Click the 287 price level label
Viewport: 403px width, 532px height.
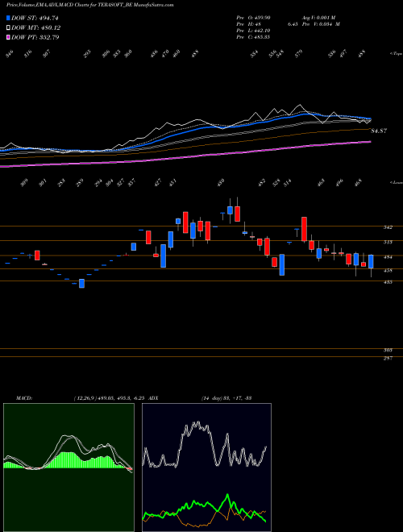point(388,358)
